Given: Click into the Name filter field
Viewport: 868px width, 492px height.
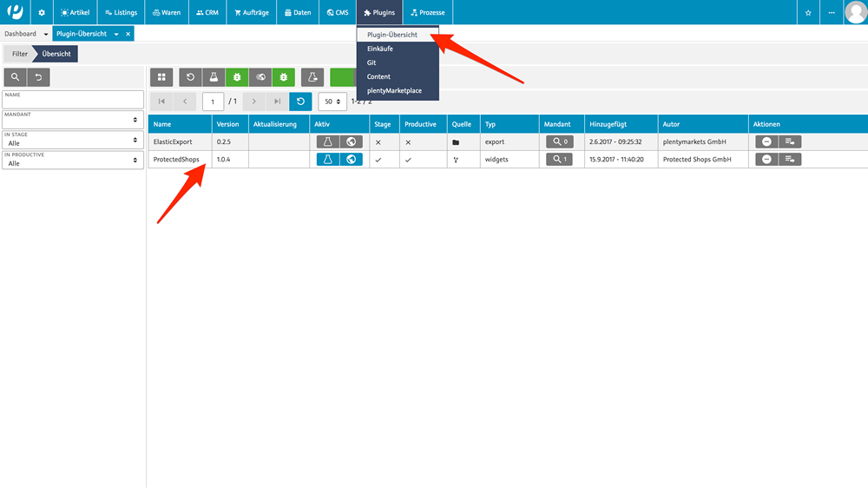Looking at the screenshot, I should coord(73,102).
